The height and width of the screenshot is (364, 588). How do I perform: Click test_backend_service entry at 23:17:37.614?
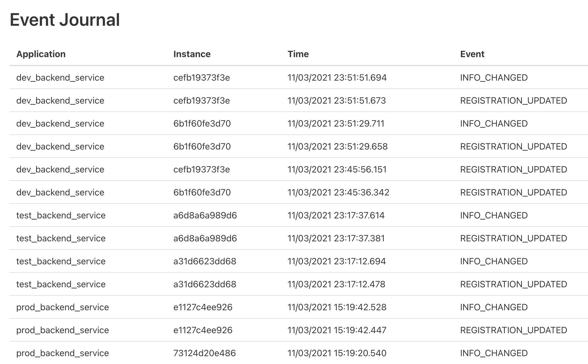[x=61, y=215]
